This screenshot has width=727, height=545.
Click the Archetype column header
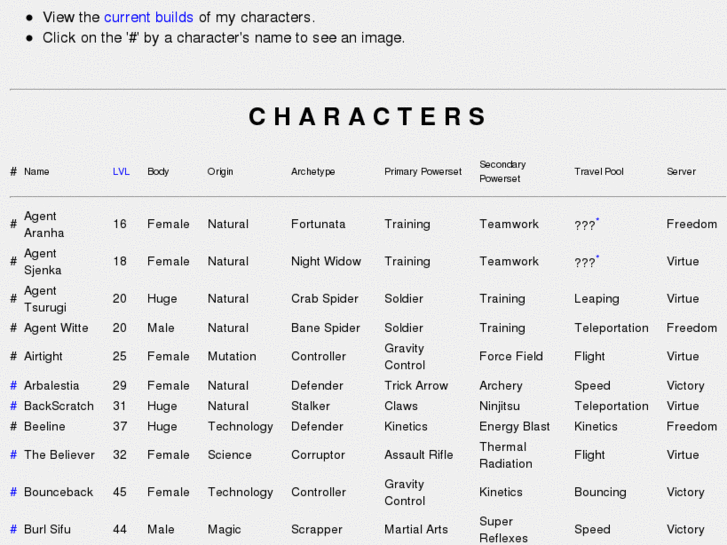pyautogui.click(x=310, y=172)
